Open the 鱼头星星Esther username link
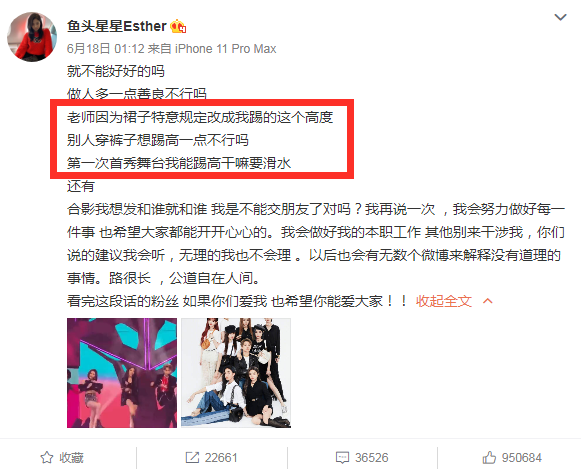Image resolution: width=581 pixels, height=475 pixels. click(x=117, y=26)
